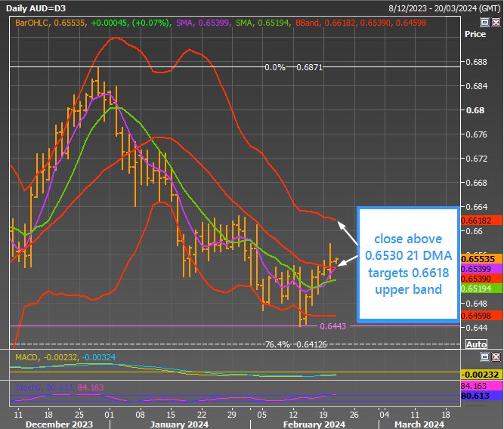Click the 0.66182 upper band price tag
The image size is (504, 429).
[481, 221]
